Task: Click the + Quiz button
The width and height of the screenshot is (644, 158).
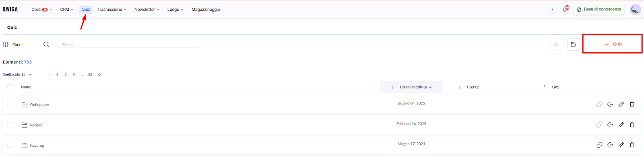Action: click(x=612, y=44)
